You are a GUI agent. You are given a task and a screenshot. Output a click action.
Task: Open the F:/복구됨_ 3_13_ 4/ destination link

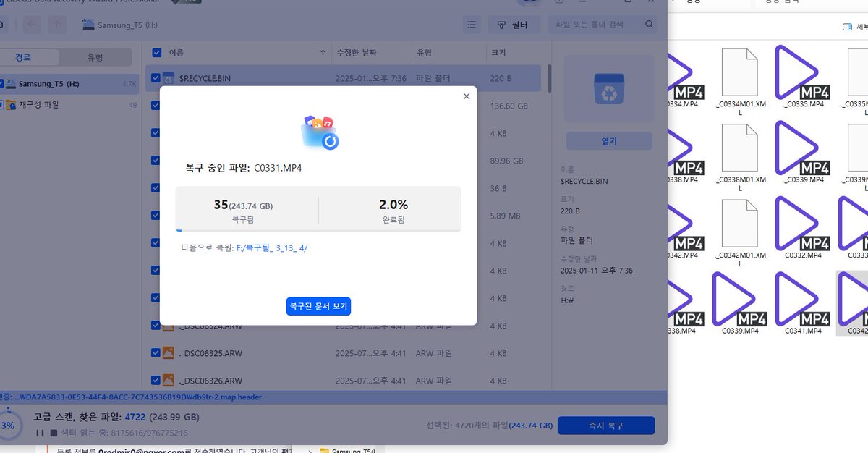point(272,247)
